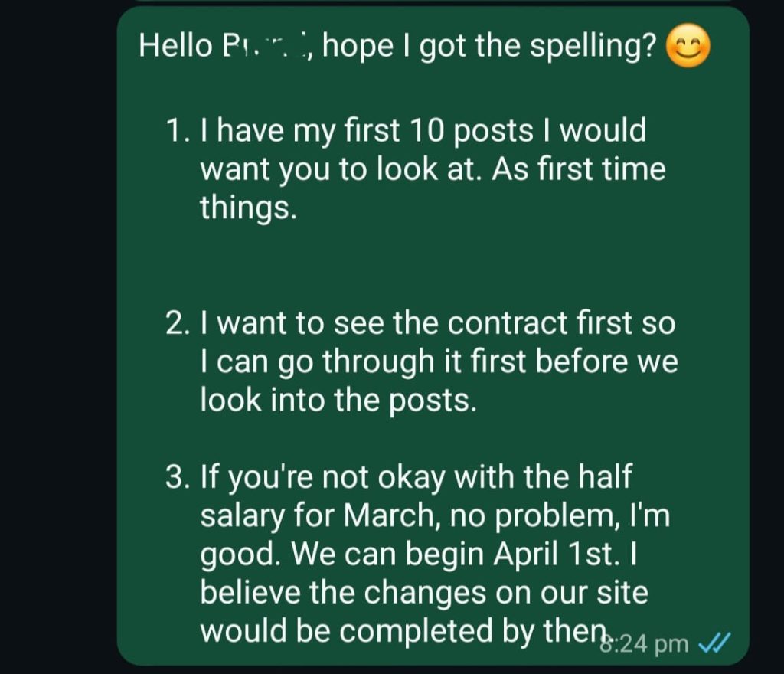Image resolution: width=784 pixels, height=674 pixels.
Task: Click the smiling face emoji
Action: [x=688, y=47]
